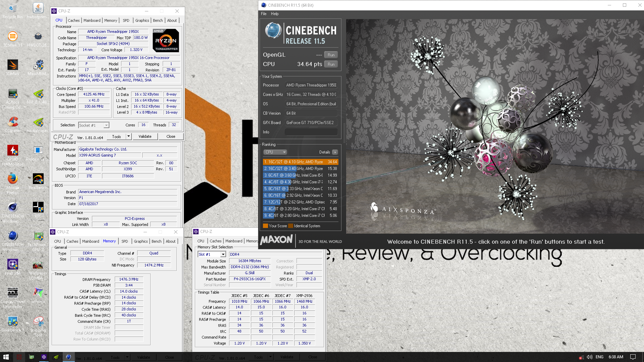Open Mozilla Firefox desktop shortcut
Screen dimensions: 644x362
click(x=12, y=184)
